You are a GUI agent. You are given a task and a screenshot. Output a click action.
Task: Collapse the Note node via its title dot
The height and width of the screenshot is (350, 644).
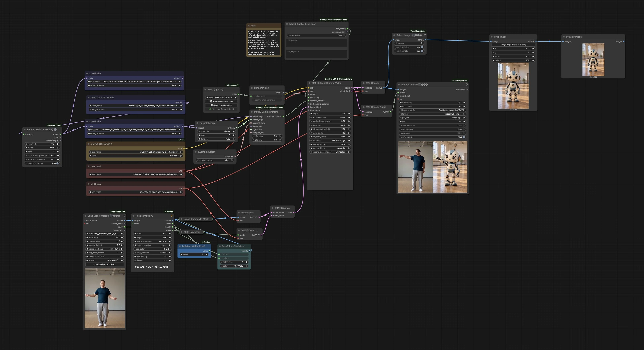[249, 26]
